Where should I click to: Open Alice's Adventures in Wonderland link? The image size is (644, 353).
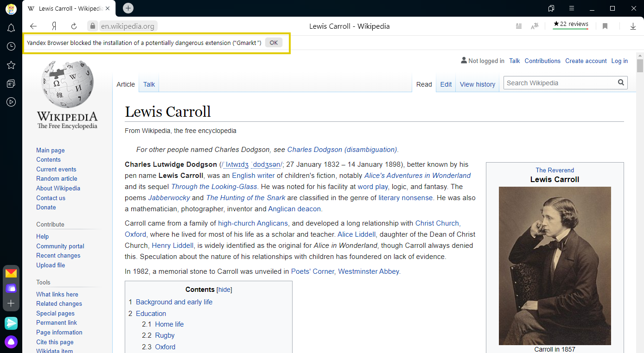pyautogui.click(x=417, y=176)
